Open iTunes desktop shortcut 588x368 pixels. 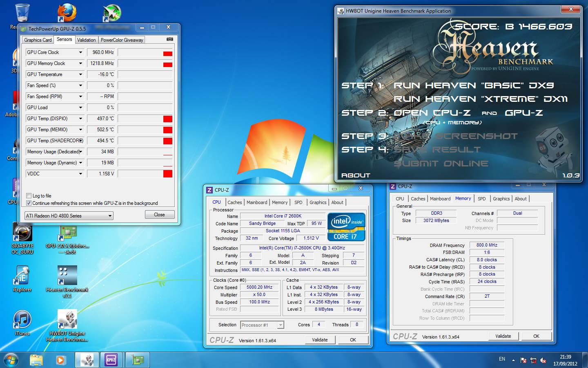click(x=22, y=323)
